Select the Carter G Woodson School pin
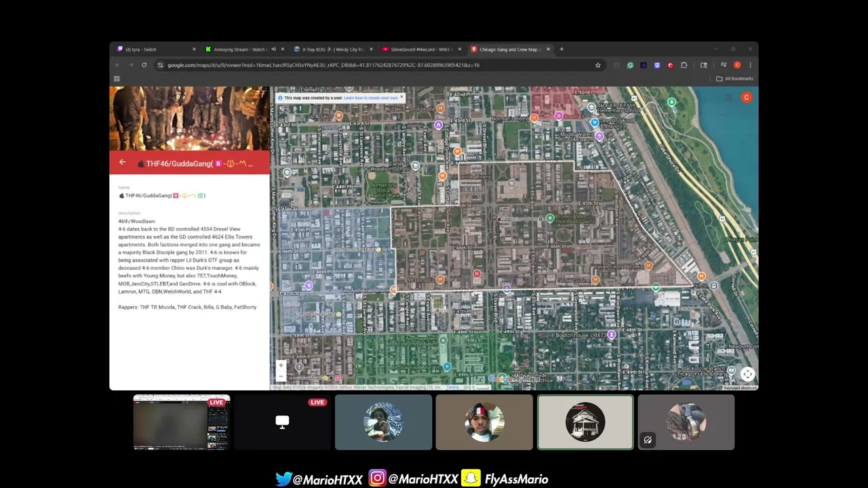 click(x=415, y=165)
